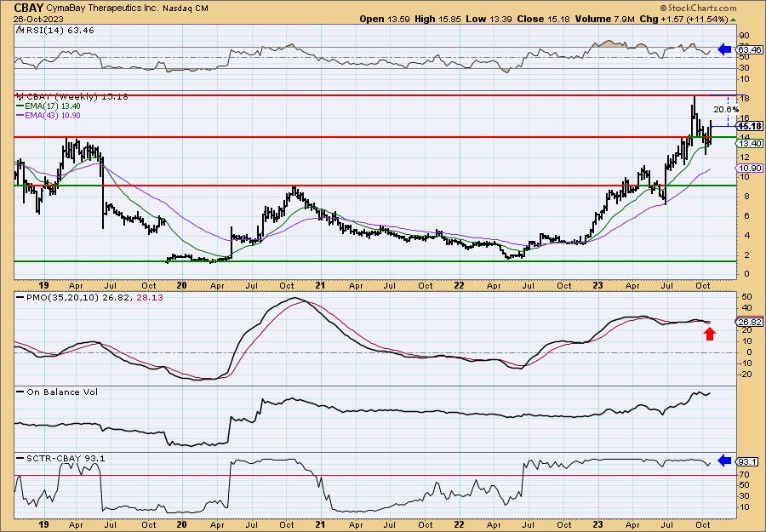Click the 15.18 last-price tag on price axis
The height and width of the screenshot is (532, 766).
click(750, 126)
